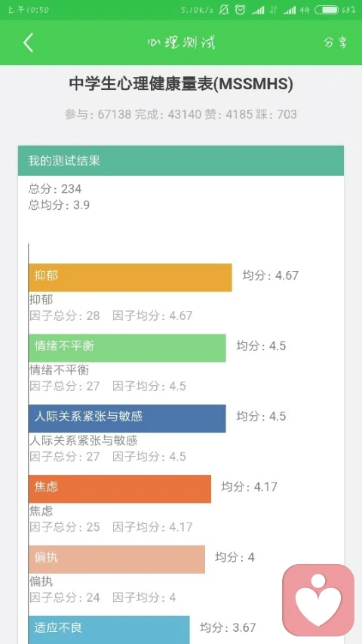The height and width of the screenshot is (644, 362).
Task: Tap the data transfer arrows icon
Action: (273, 11)
